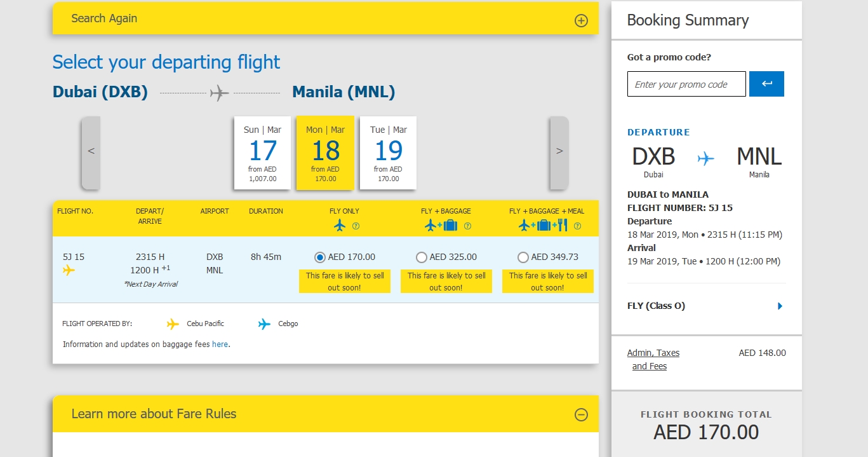868x457 pixels.
Task: Choose the Fly + Baggage + Meal AED 349.73 fare
Action: pos(523,257)
